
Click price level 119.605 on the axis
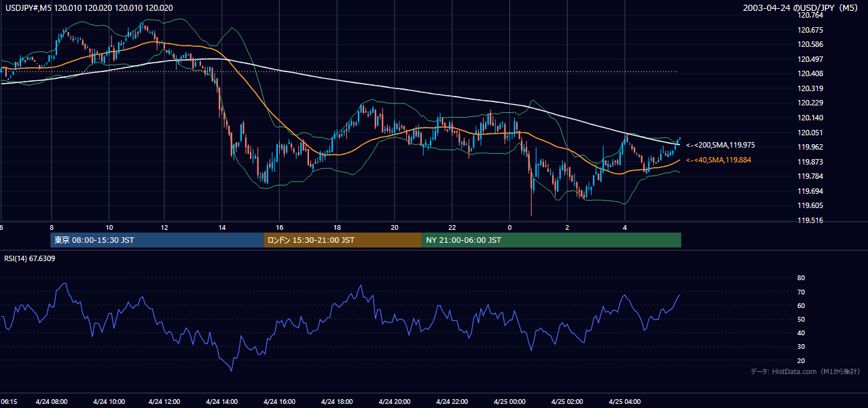click(x=809, y=205)
